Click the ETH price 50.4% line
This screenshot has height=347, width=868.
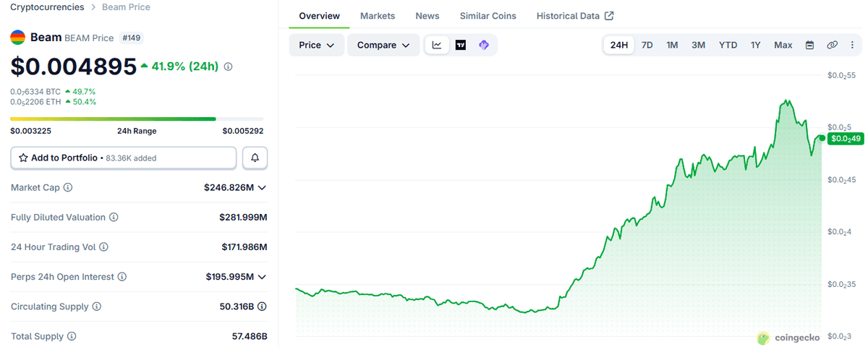[53, 102]
